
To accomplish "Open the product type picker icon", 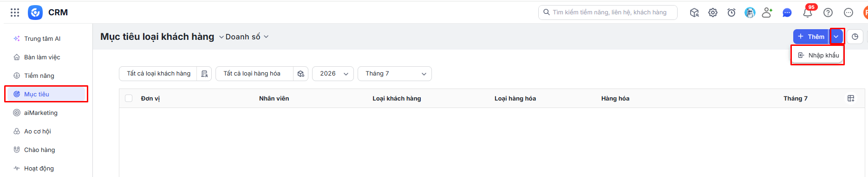I will point(301,74).
